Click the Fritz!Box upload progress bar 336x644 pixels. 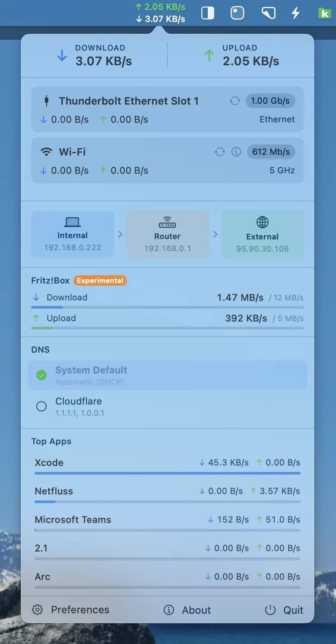[168, 328]
